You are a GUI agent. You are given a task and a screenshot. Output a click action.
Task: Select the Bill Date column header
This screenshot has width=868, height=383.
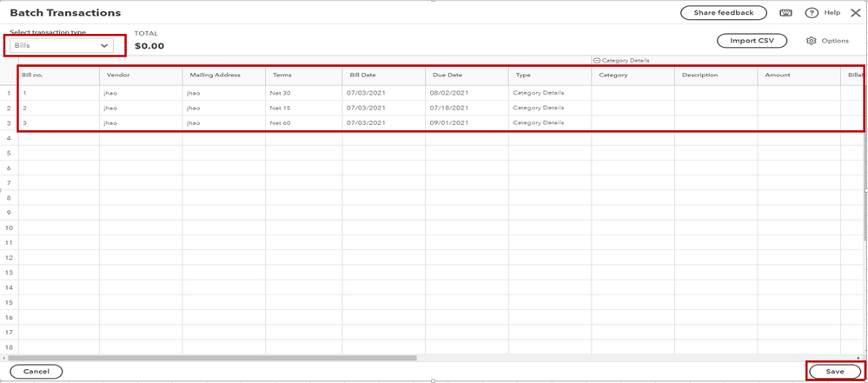(384, 76)
